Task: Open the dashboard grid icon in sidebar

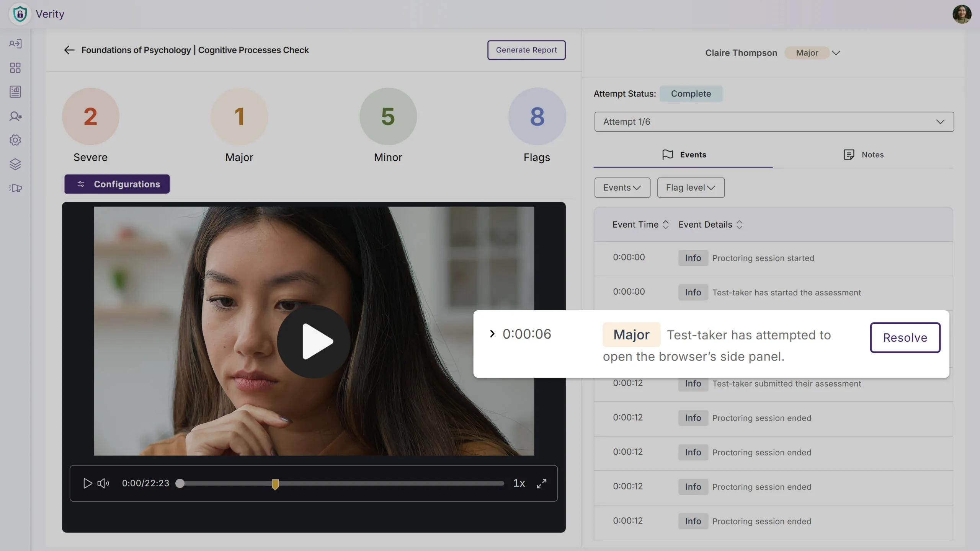Action: point(15,68)
